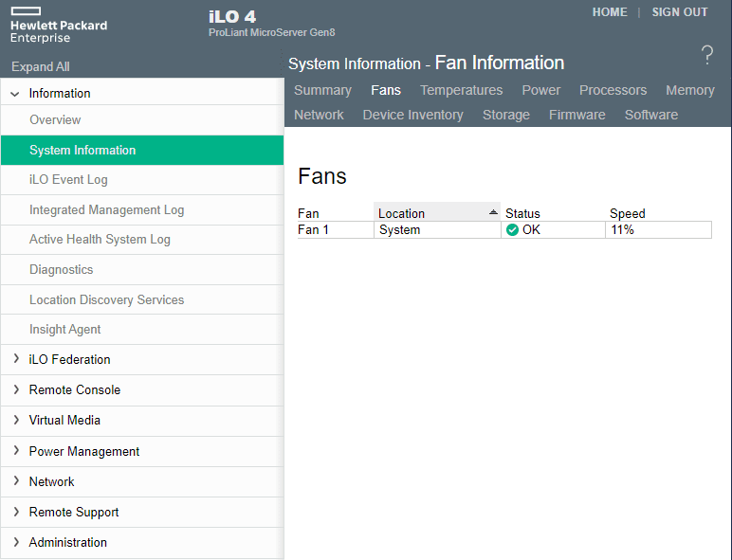The height and width of the screenshot is (560, 732).
Task: Open the Temperatures tab
Action: [461, 90]
